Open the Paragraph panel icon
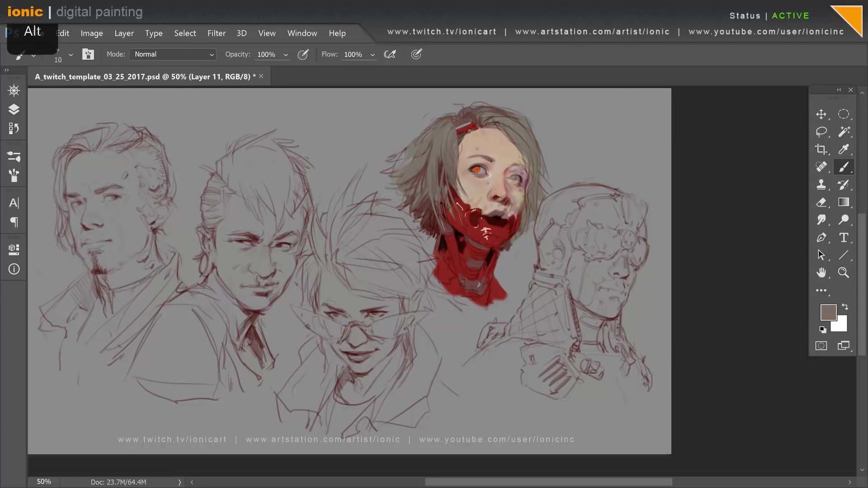This screenshot has width=868, height=488. 14,222
